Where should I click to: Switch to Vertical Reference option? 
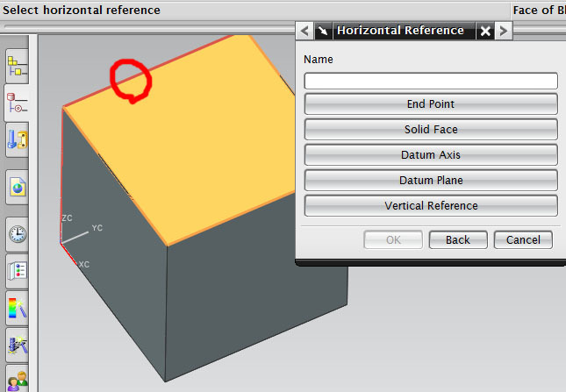pos(431,205)
